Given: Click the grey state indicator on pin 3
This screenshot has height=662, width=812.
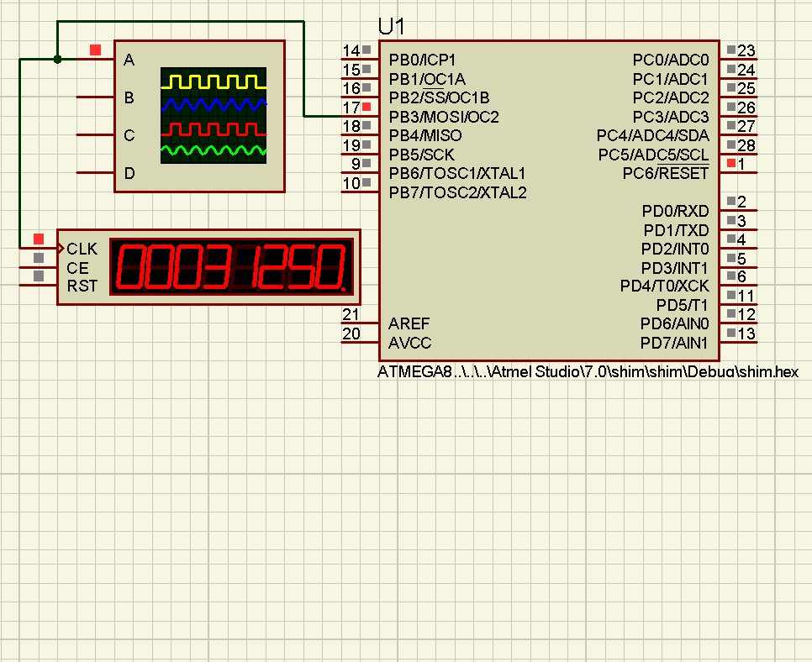Looking at the screenshot, I should click(731, 220).
